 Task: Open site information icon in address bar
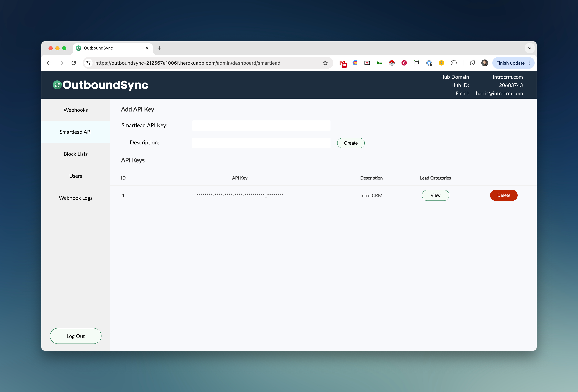click(x=88, y=63)
